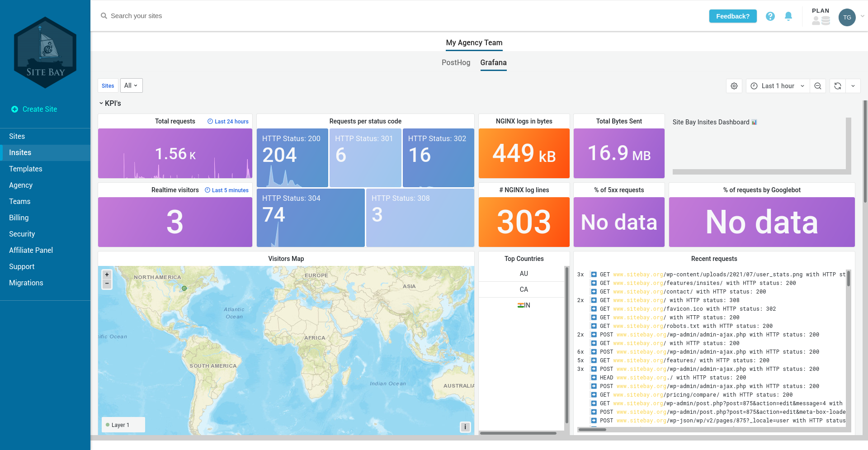Click the Sites variable label
This screenshot has height=450, width=868.
(108, 86)
